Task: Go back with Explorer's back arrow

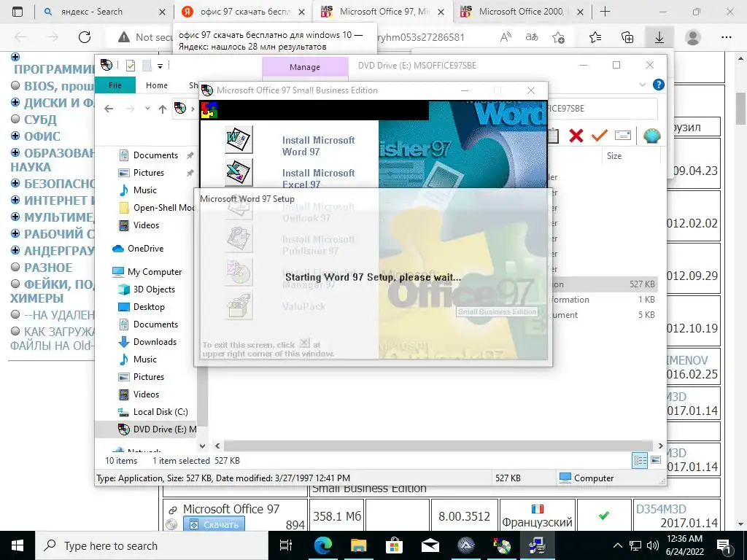Action: point(109,109)
